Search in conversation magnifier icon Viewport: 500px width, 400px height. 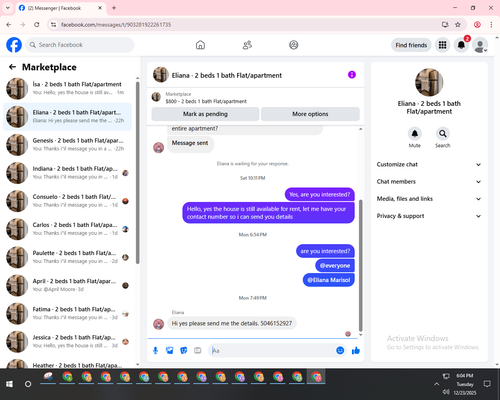pos(443,134)
